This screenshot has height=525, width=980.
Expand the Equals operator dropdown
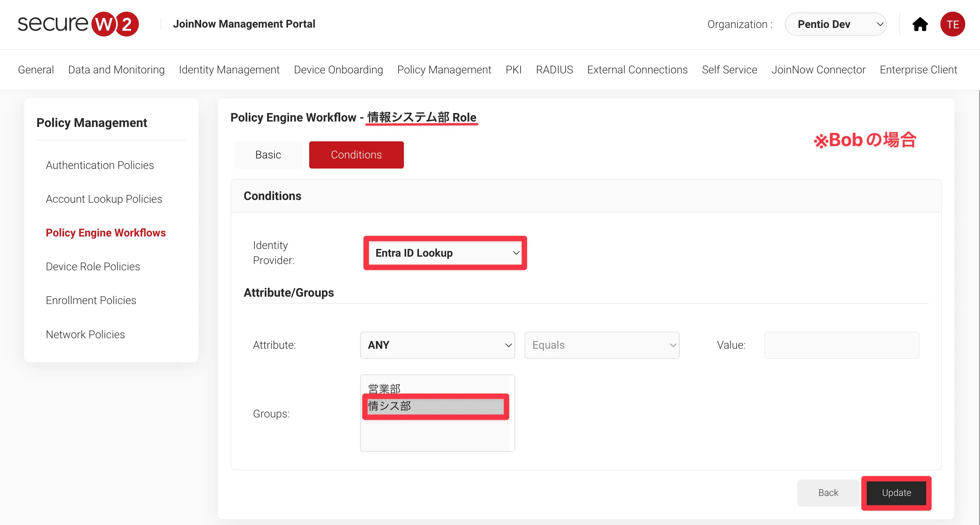[601, 345]
